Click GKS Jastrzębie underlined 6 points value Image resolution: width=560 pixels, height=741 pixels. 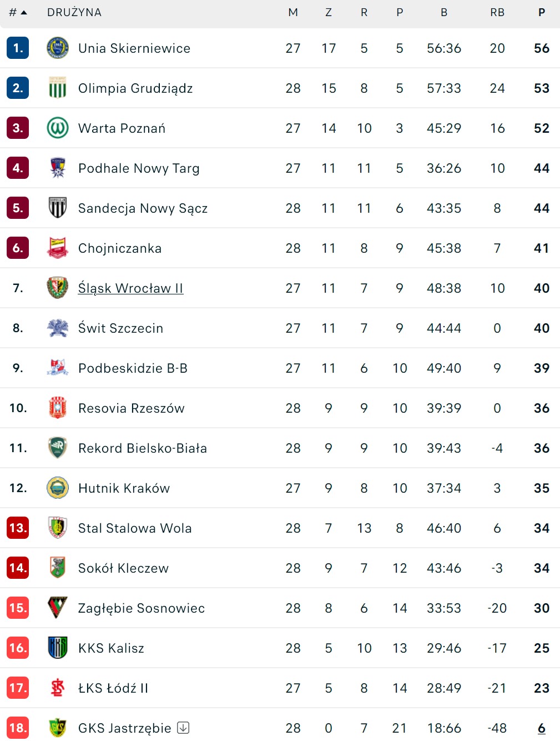(x=542, y=728)
